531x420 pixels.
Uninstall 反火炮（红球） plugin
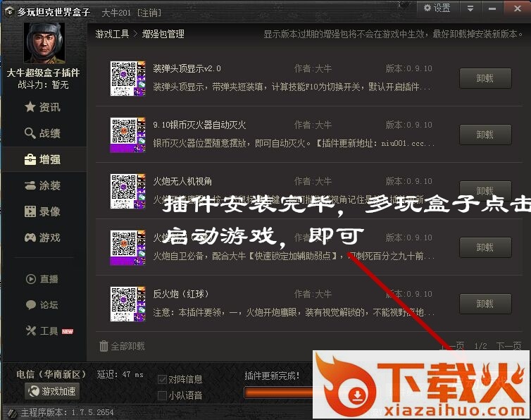[485, 304]
